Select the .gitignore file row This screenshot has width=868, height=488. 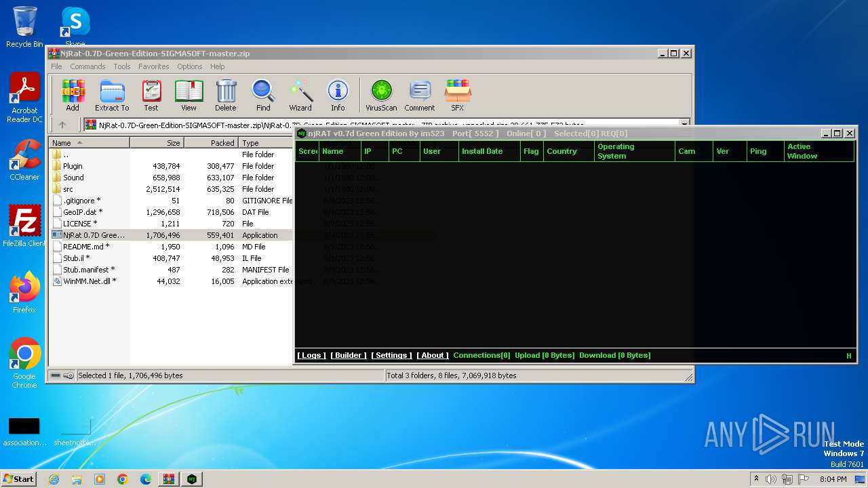(170, 201)
